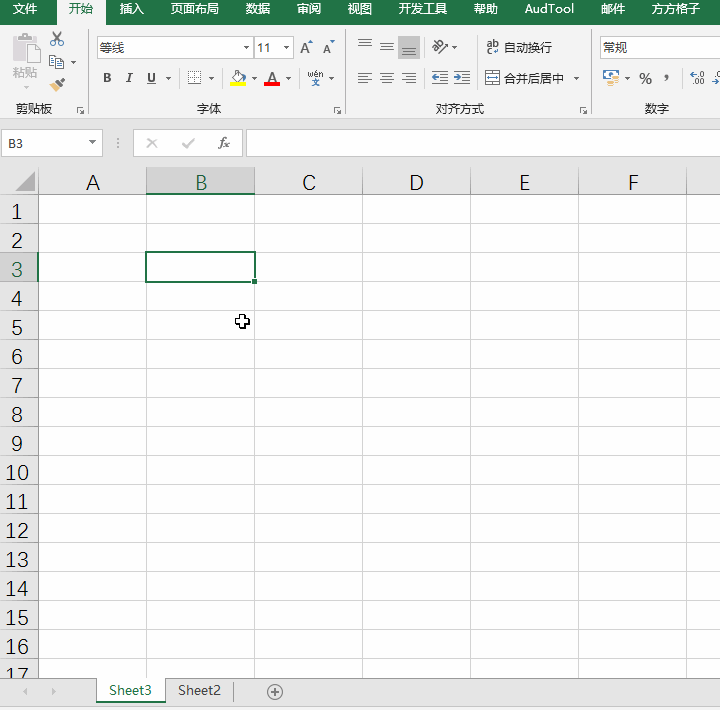The height and width of the screenshot is (710, 720).
Task: Click the Copy icon
Action: click(x=56, y=62)
